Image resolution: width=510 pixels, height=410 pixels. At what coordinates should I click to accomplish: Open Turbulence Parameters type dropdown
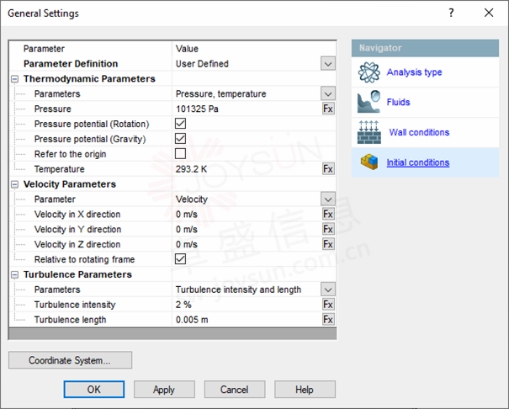click(x=328, y=290)
